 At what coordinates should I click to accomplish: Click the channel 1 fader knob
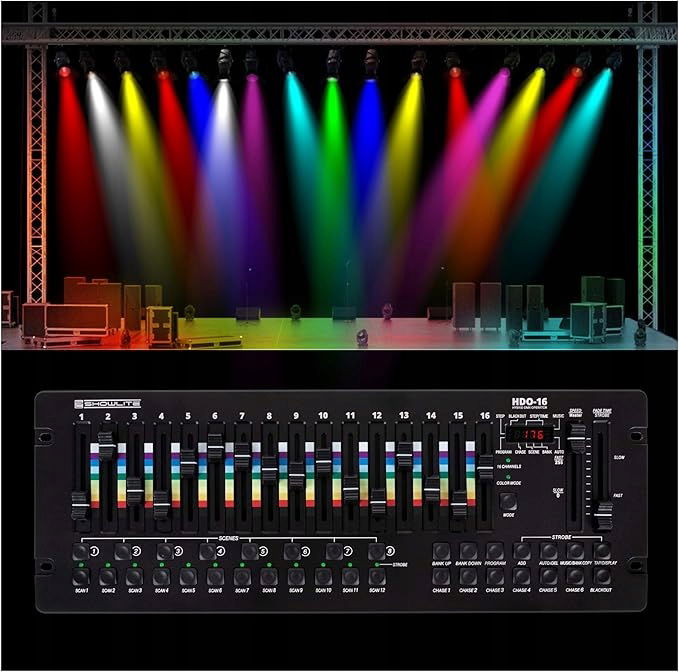(80, 505)
